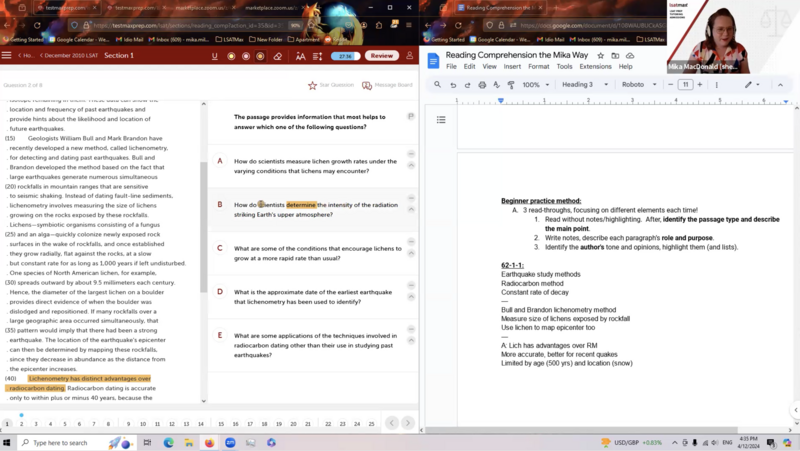
Task: Eliminate answer choice A with minus icon
Action: pyautogui.click(x=411, y=154)
